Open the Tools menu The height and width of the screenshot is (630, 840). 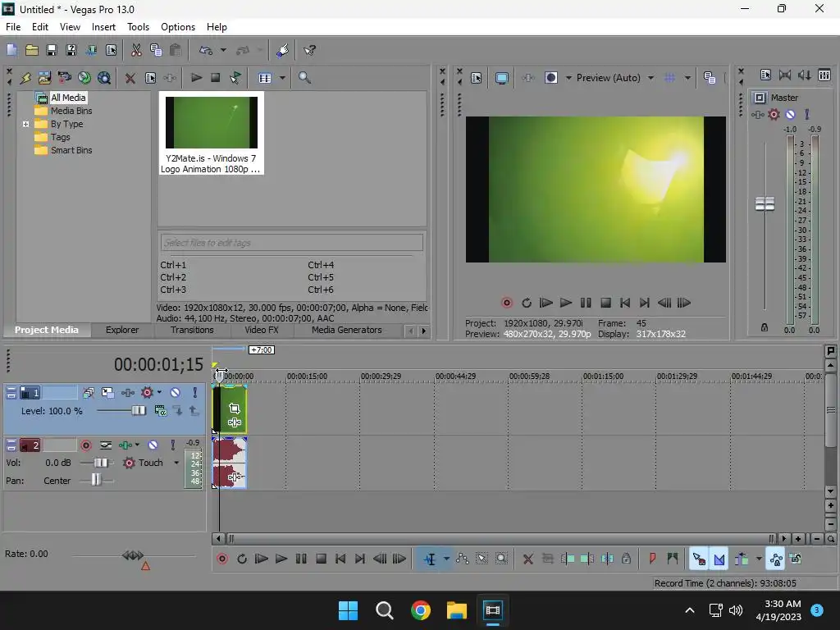tap(138, 27)
